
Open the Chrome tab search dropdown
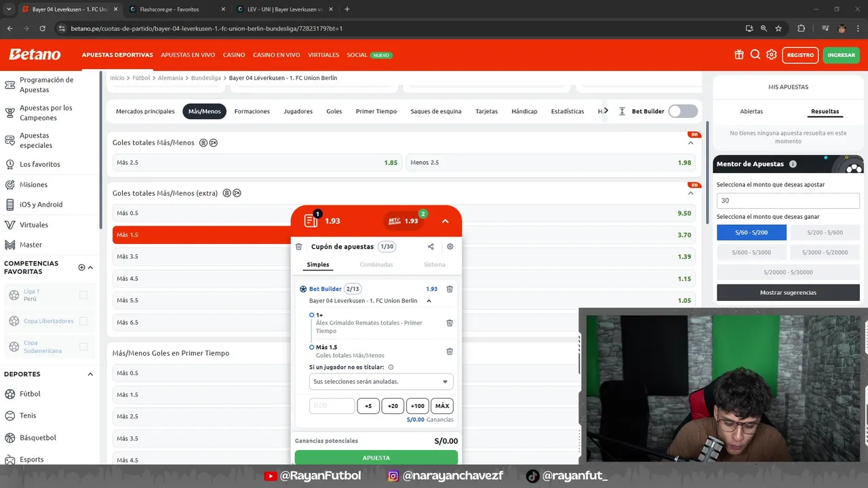point(9,9)
